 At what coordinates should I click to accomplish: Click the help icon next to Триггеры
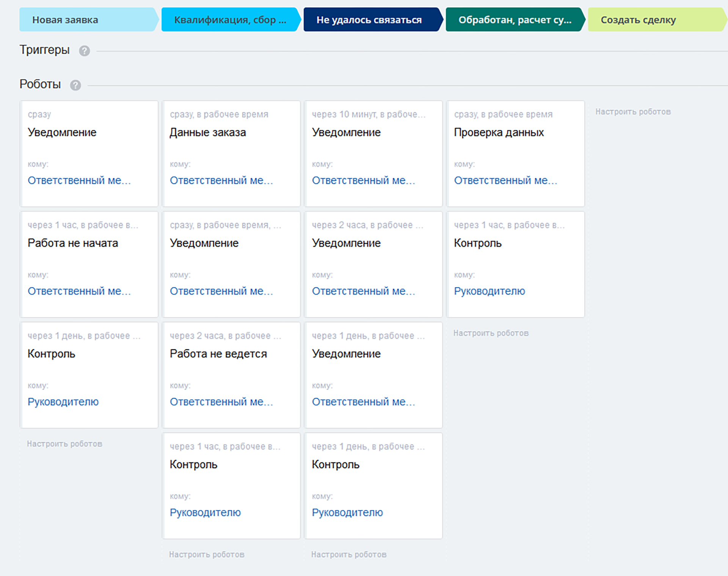pos(84,51)
